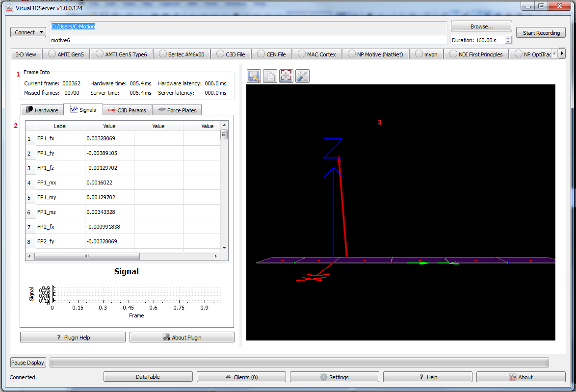
Task: Click the red force vector in 3D view
Action: tap(343, 208)
